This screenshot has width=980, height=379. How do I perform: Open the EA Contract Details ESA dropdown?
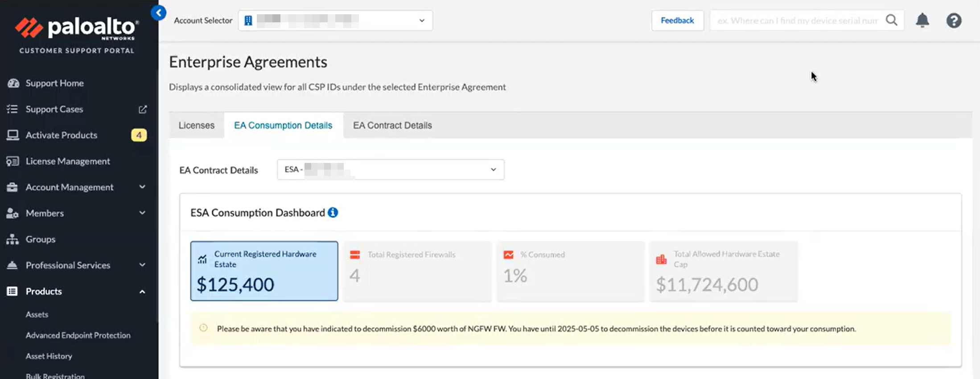(390, 170)
